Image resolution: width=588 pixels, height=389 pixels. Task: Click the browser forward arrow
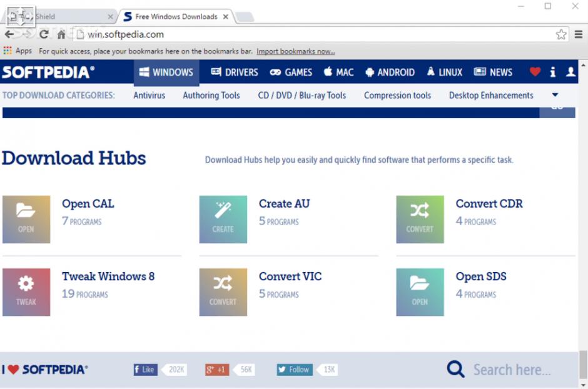[x=26, y=34]
